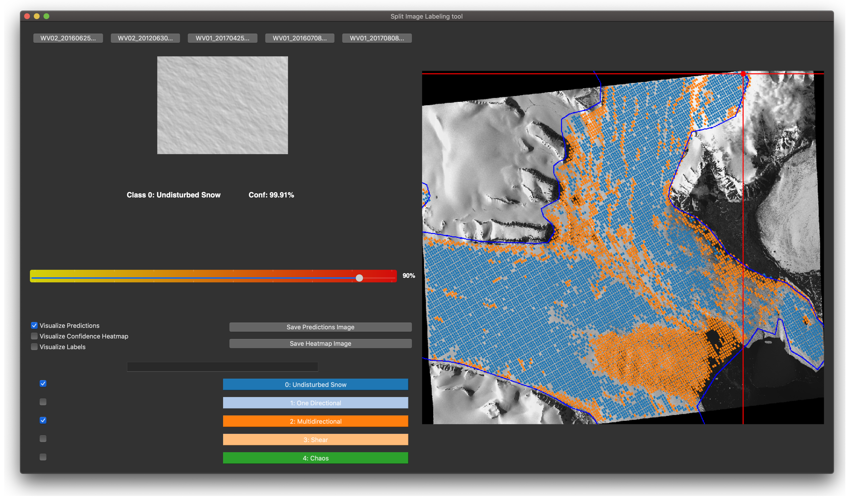Label tile as 3: Shear
The height and width of the screenshot is (504, 855).
click(x=315, y=440)
